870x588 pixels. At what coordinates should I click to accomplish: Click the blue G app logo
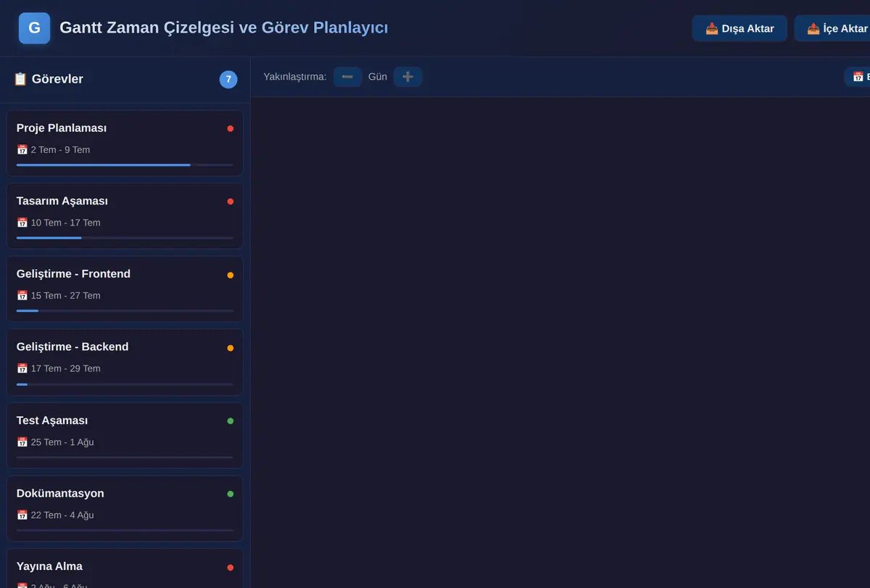point(34,28)
